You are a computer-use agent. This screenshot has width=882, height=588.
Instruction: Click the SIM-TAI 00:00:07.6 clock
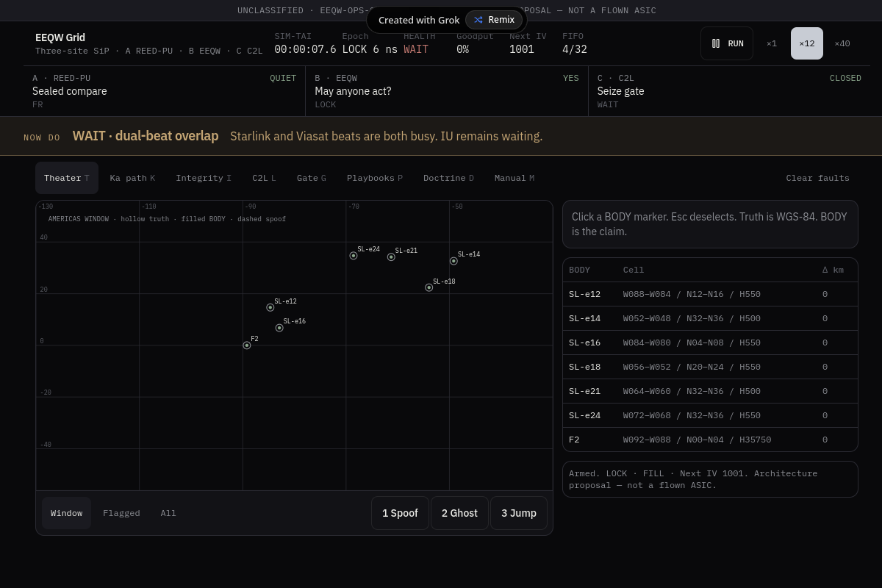point(305,49)
